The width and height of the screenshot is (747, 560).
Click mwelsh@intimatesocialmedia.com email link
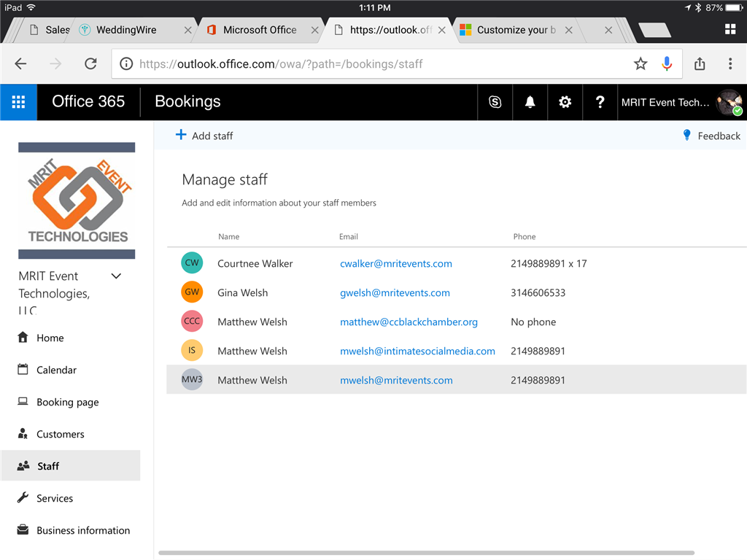pyautogui.click(x=417, y=351)
